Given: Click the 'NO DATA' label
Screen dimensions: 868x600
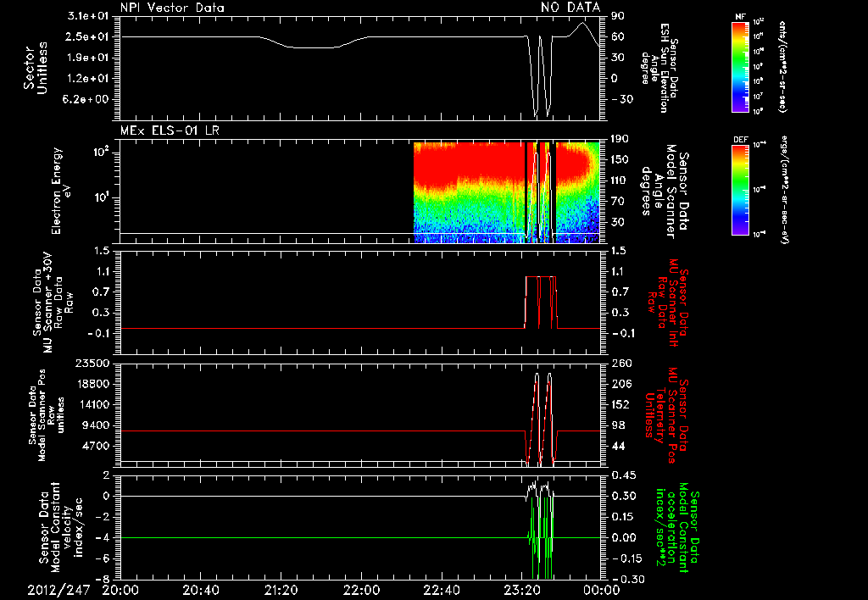Looking at the screenshot, I should pyautogui.click(x=570, y=8).
